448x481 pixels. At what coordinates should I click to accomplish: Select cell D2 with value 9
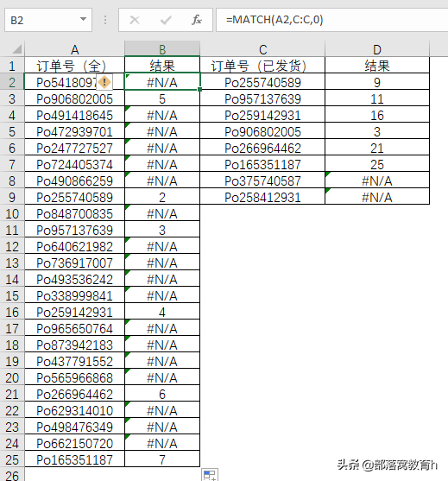click(x=377, y=82)
